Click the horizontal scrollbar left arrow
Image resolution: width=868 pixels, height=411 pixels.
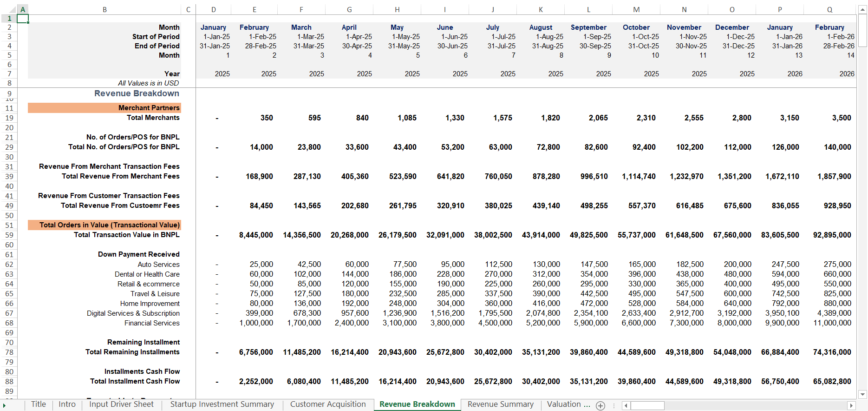(x=626, y=405)
